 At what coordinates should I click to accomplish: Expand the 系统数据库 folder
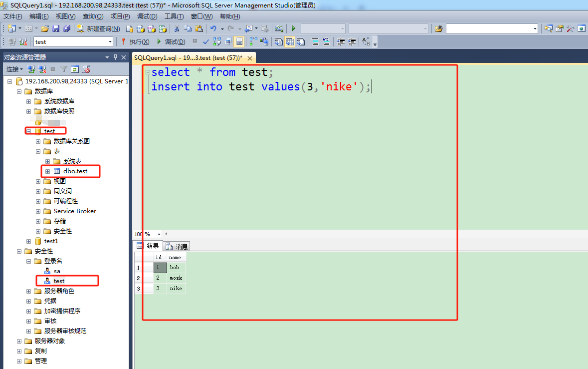point(28,101)
